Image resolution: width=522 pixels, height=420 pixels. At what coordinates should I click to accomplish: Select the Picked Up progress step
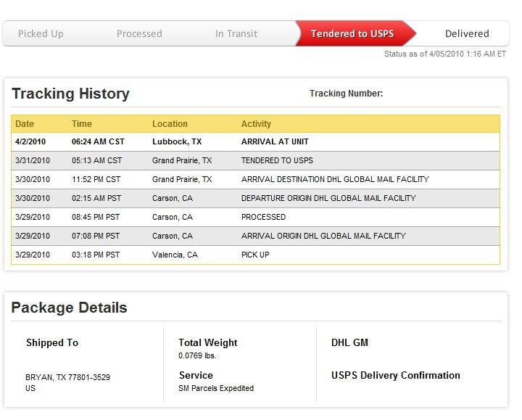(41, 33)
